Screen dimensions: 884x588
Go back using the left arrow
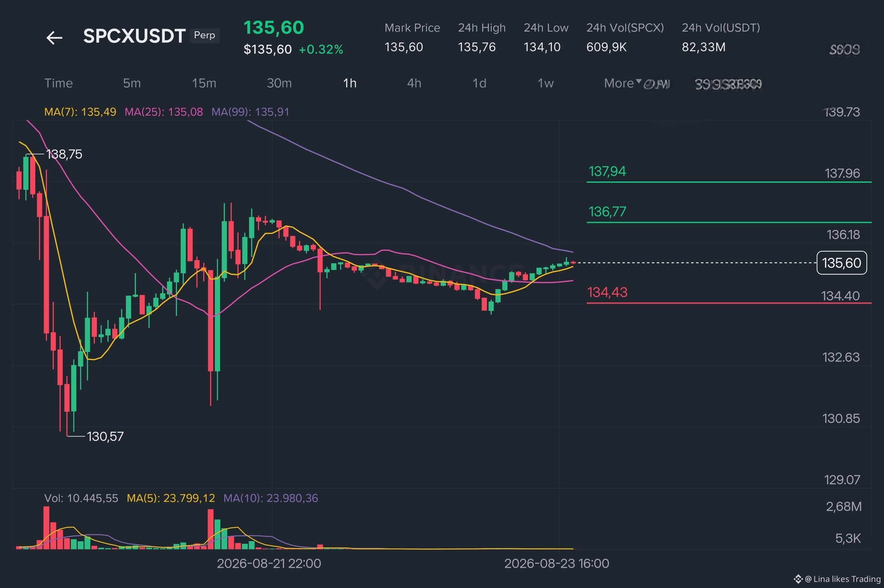[55, 38]
